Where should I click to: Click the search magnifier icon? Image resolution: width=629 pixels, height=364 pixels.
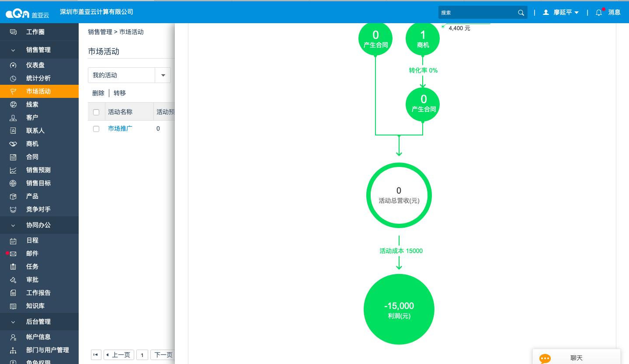click(x=521, y=13)
